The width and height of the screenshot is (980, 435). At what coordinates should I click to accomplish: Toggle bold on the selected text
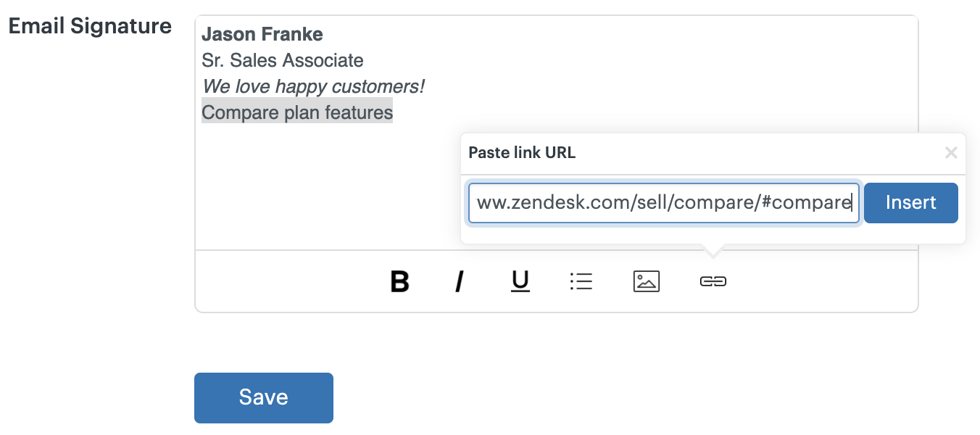(x=399, y=281)
